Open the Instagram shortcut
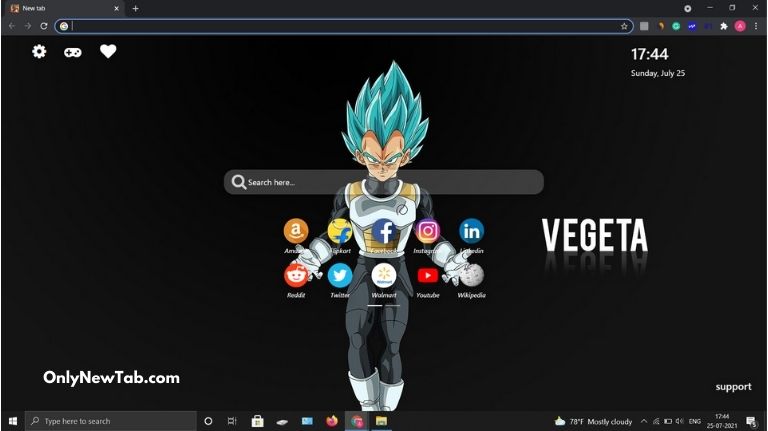This screenshot has height=431, width=768. pos(428,231)
